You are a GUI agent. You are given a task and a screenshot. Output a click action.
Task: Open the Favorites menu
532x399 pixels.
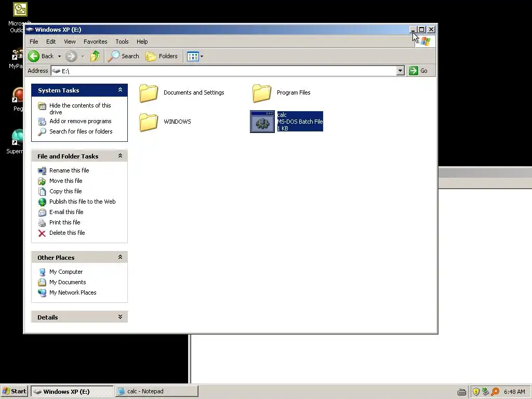[96, 42]
